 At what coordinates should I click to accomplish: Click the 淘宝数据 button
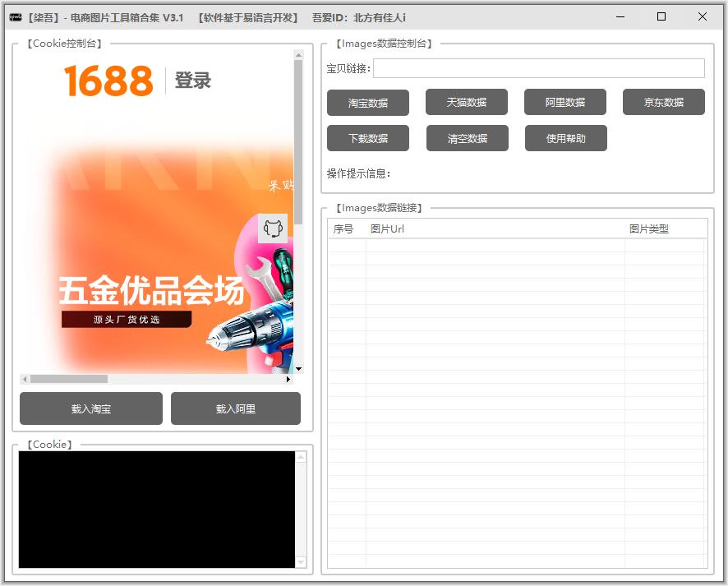[368, 103]
